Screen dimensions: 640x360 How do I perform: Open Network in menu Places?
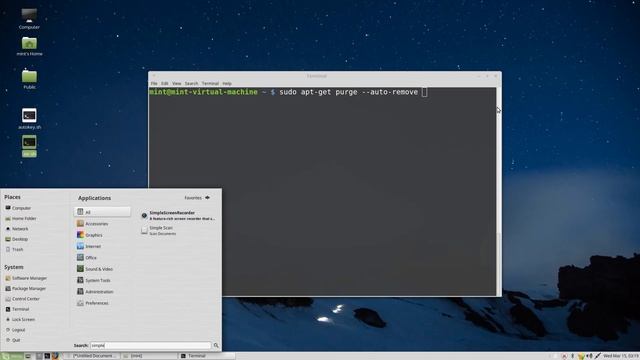click(17, 229)
